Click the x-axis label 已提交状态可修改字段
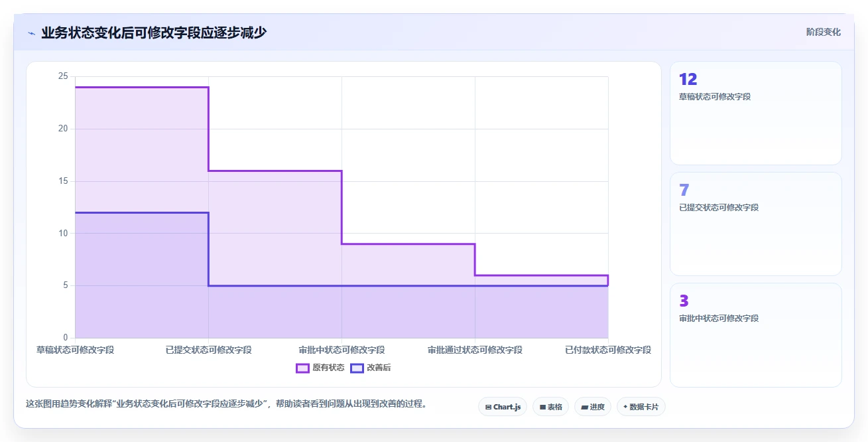 tap(209, 350)
